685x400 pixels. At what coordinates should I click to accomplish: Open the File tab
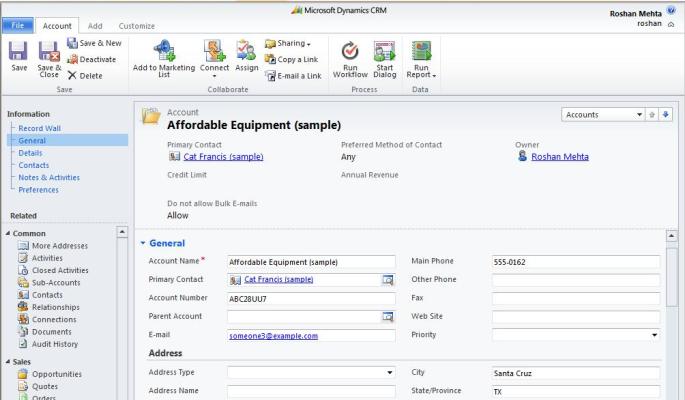20,25
